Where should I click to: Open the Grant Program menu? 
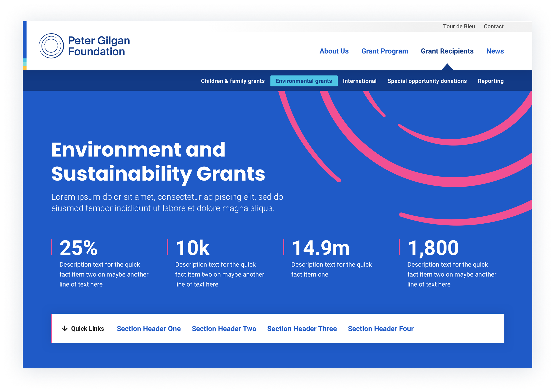click(384, 51)
